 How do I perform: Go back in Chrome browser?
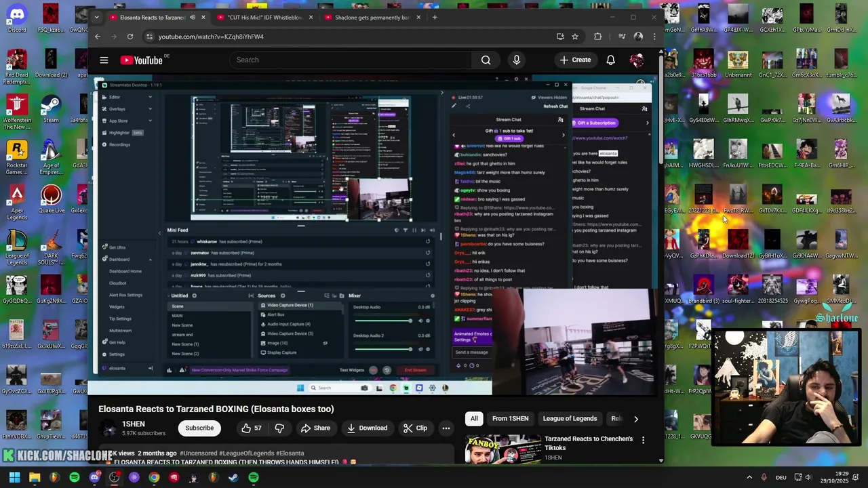98,37
